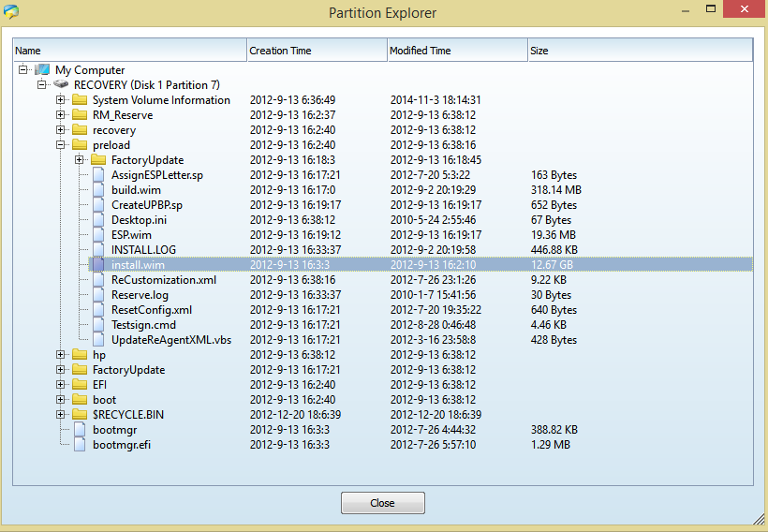
Task: Expand FactoryUpdate subfolder inside preload
Action: pyautogui.click(x=79, y=160)
